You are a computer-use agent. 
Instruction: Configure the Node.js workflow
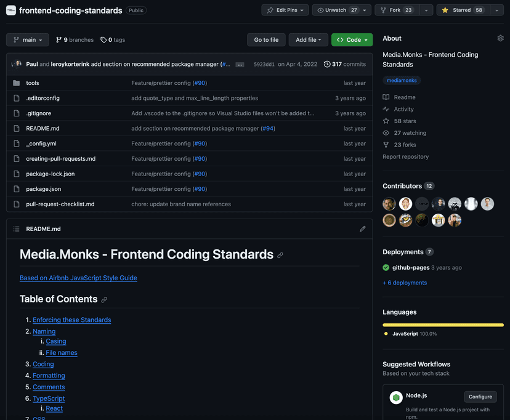click(480, 397)
